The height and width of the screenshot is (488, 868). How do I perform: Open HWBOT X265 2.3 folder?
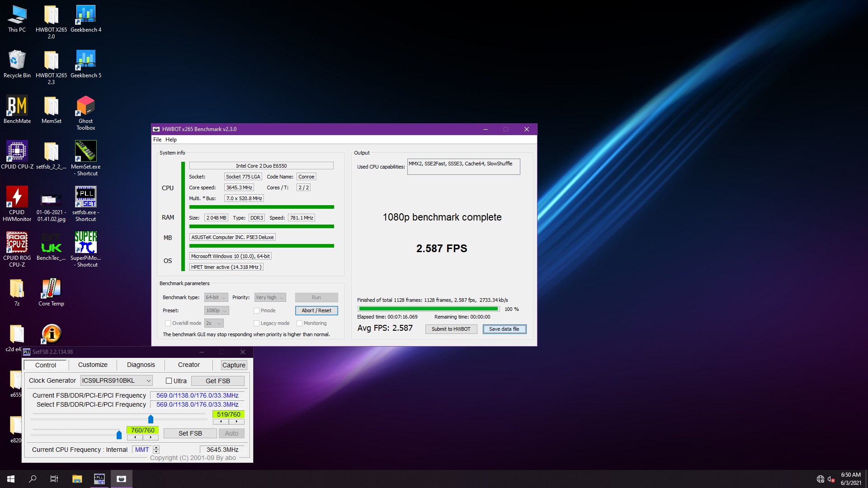51,67
